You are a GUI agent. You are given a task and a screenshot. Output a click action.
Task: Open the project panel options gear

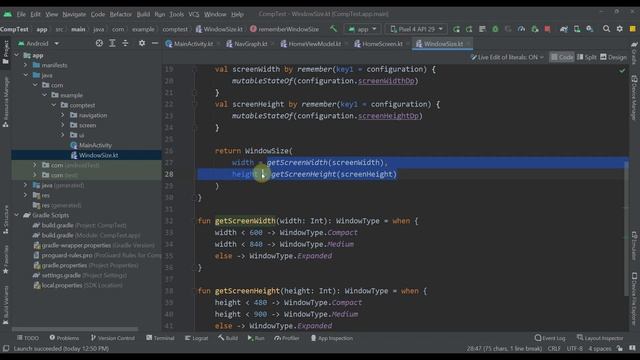(142, 43)
